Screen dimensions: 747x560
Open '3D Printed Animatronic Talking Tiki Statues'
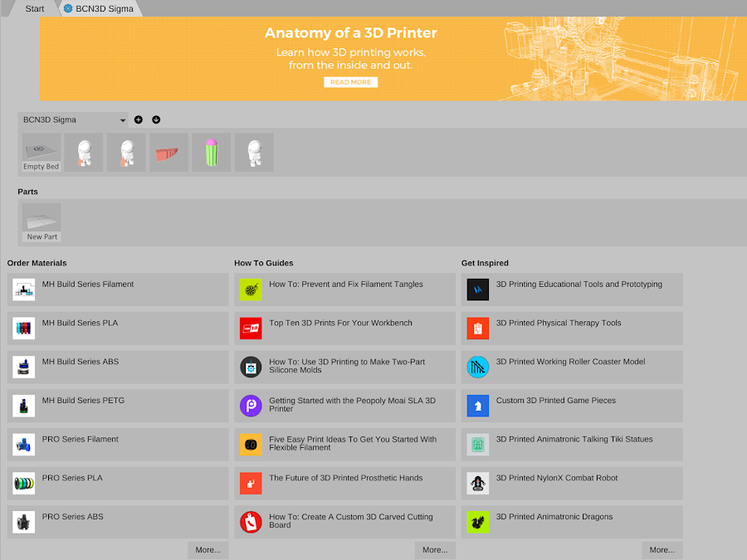(574, 439)
